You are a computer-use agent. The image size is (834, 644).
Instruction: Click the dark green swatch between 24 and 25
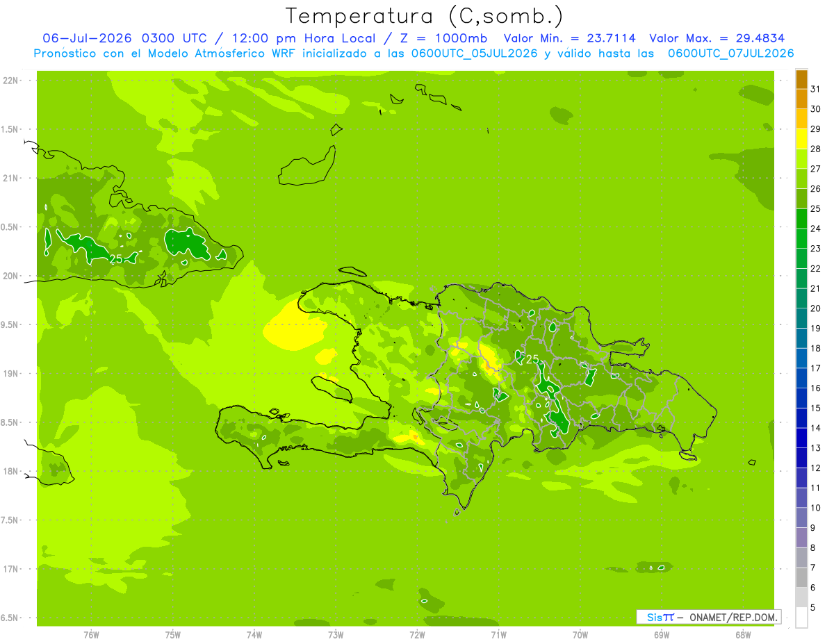coord(801,219)
